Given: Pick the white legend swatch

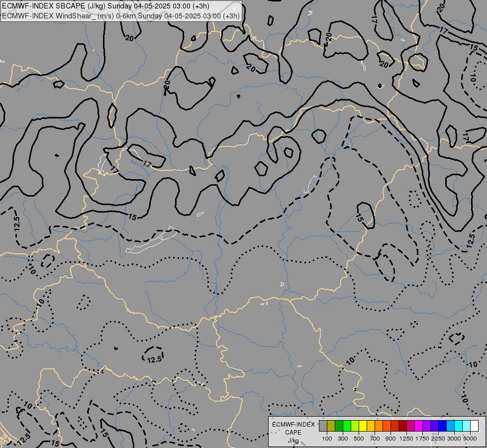Looking at the screenshot, I should click(474, 426).
